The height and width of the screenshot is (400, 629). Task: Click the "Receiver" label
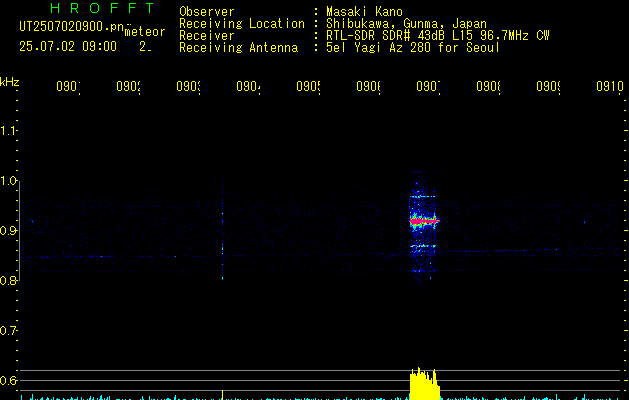(207, 36)
